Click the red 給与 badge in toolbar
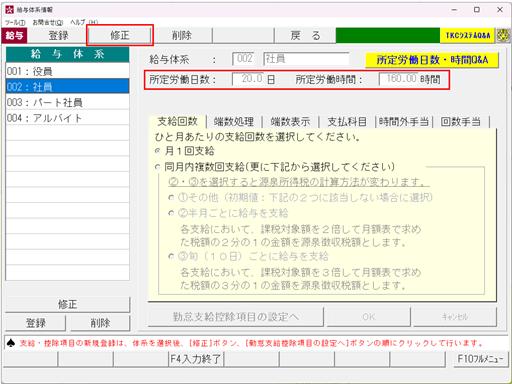 click(x=14, y=35)
